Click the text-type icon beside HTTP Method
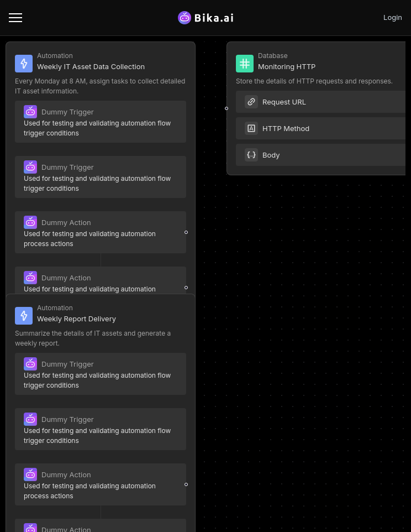The height and width of the screenshot is (532, 411). 251,128
